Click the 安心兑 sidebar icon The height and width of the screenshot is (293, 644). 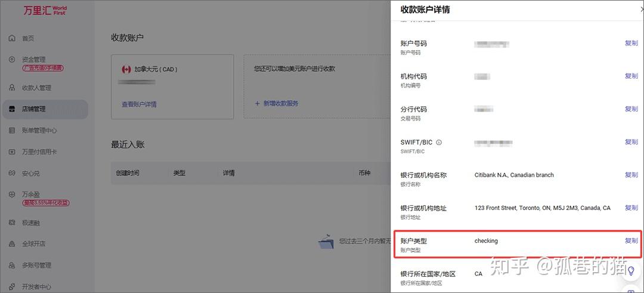pos(12,173)
